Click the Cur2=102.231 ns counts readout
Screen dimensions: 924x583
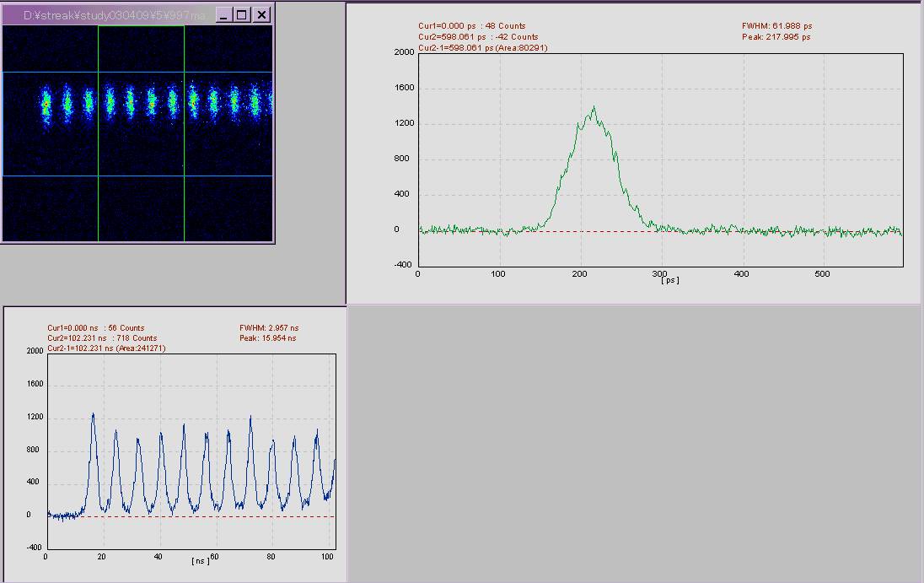(x=102, y=338)
